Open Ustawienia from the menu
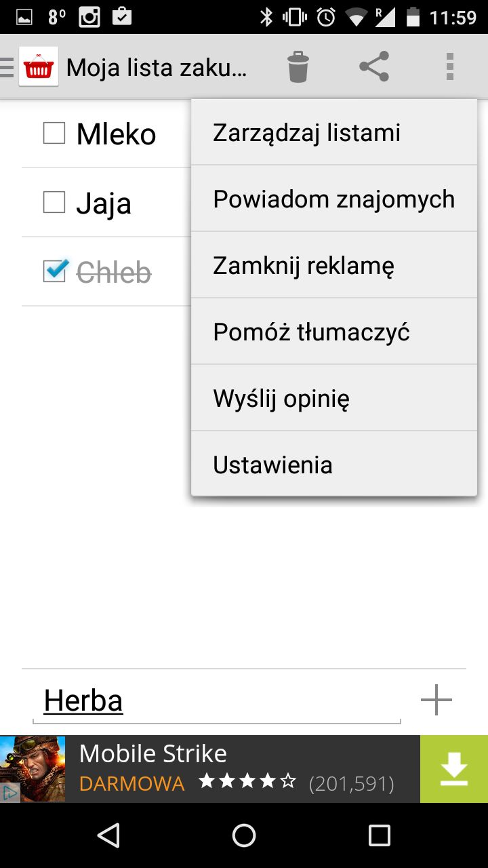Screen dimensions: 488x868 334,465
